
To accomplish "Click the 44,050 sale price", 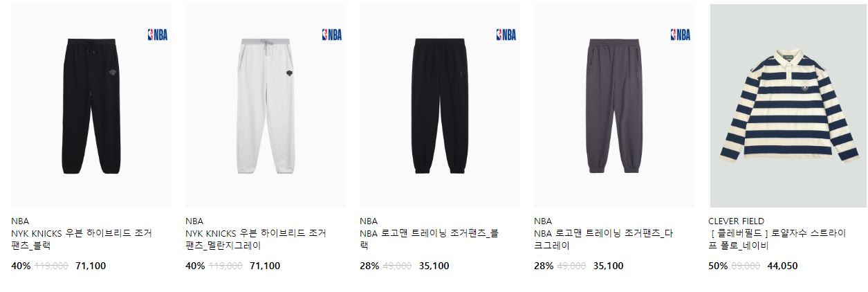I will pos(782,266).
